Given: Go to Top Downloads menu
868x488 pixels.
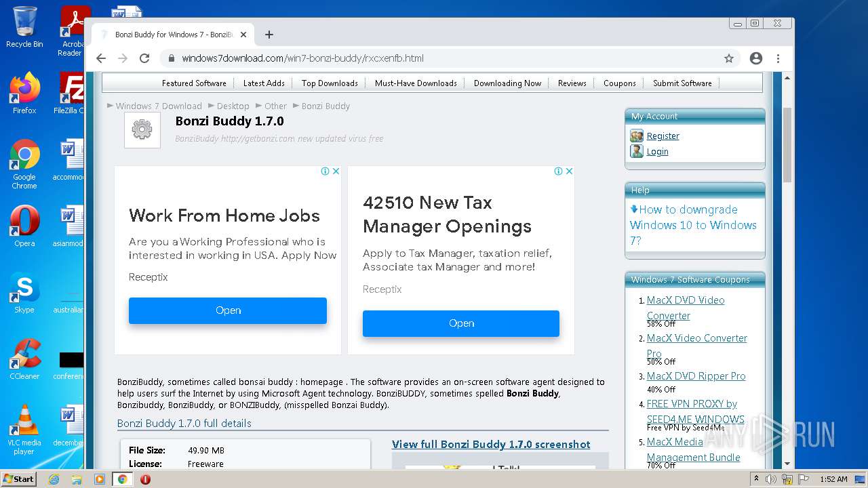Looking at the screenshot, I should [330, 83].
